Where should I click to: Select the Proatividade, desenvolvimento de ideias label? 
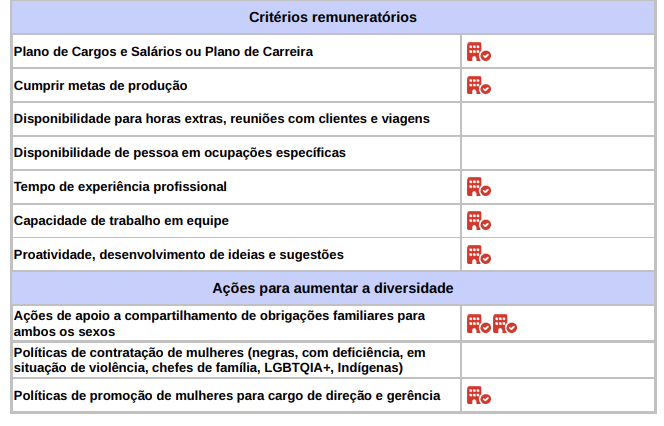click(x=178, y=255)
